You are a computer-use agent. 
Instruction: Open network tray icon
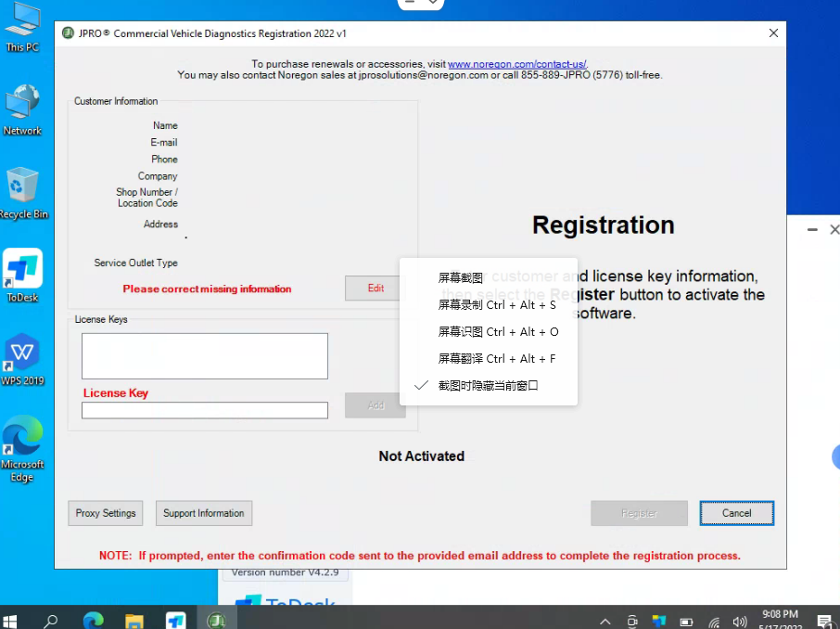714,622
